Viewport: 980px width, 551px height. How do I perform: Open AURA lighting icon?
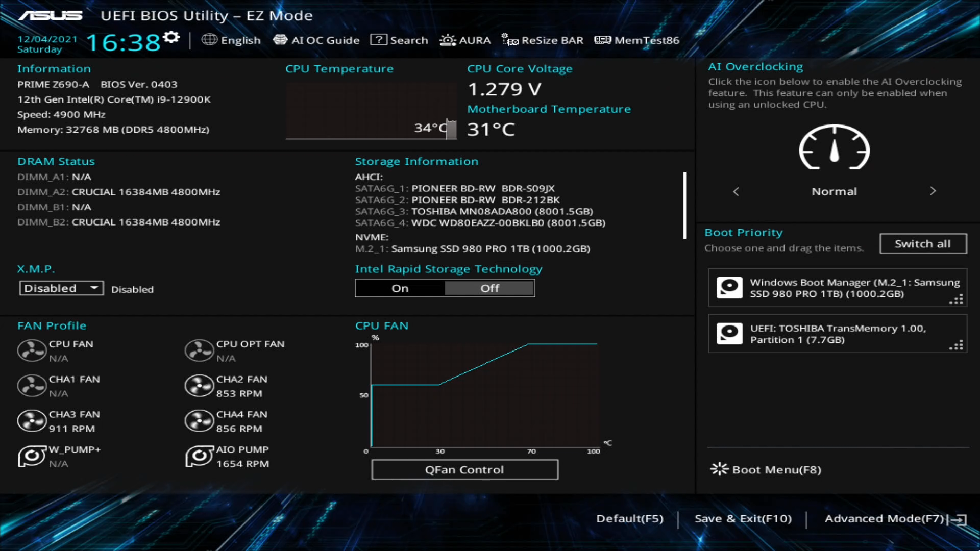point(448,40)
